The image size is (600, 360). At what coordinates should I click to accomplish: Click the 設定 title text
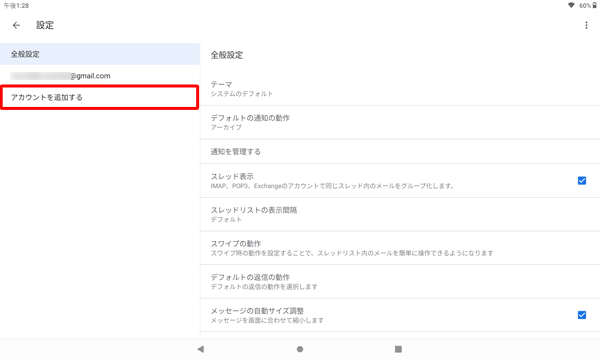45,25
